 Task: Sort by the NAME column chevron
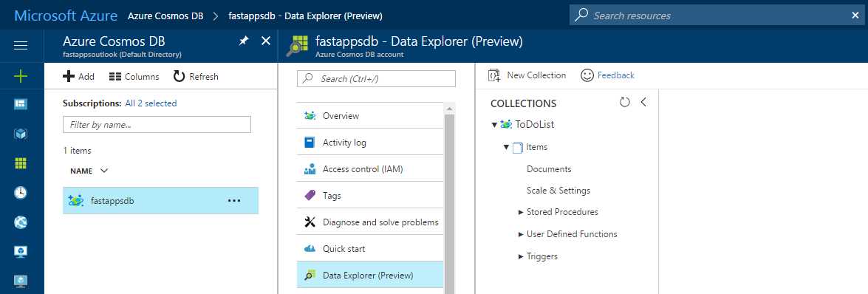[104, 171]
